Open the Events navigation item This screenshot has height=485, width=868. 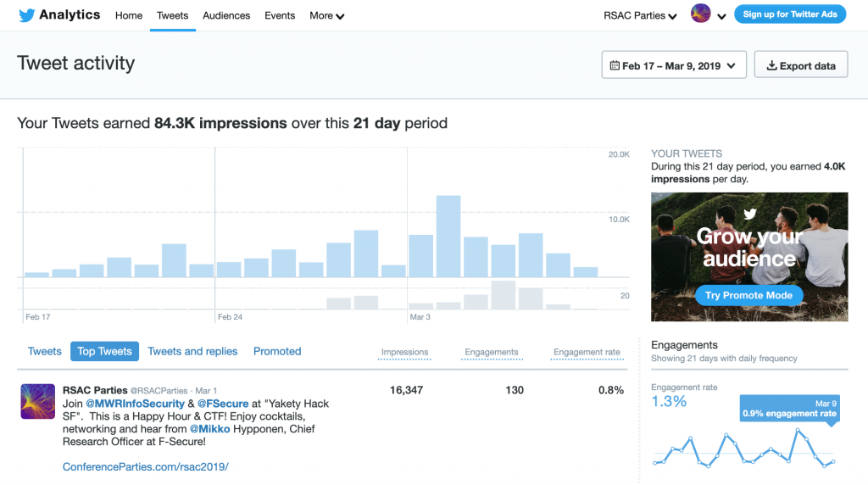click(280, 15)
